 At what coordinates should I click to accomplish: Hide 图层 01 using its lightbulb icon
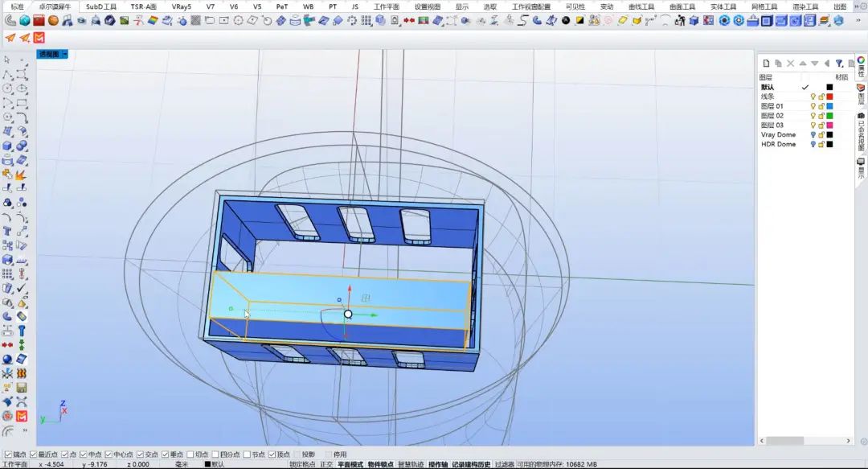813,106
